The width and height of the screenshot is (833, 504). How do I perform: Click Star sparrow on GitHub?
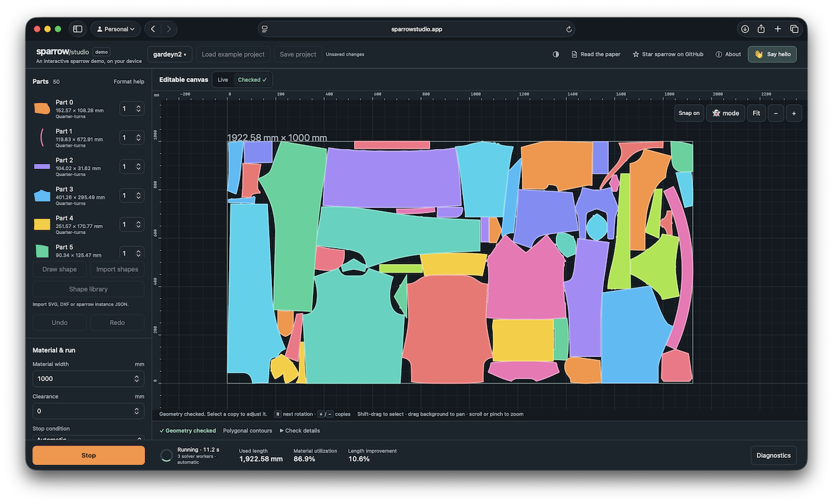668,55
